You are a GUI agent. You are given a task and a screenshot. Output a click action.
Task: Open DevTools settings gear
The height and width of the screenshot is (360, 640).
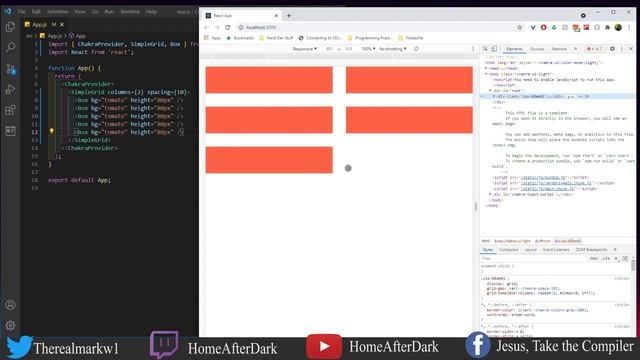(x=612, y=49)
